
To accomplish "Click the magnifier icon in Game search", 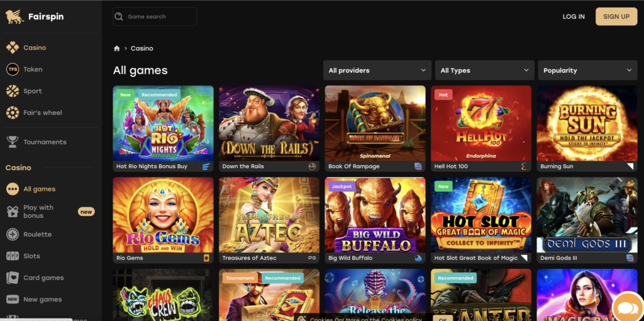I will (x=119, y=16).
